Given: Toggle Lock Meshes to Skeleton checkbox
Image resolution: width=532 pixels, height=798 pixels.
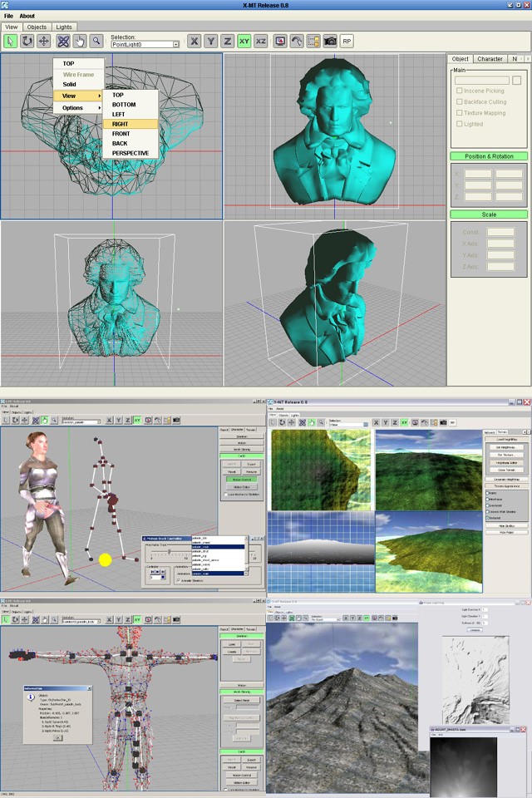Looking at the screenshot, I should (225, 494).
